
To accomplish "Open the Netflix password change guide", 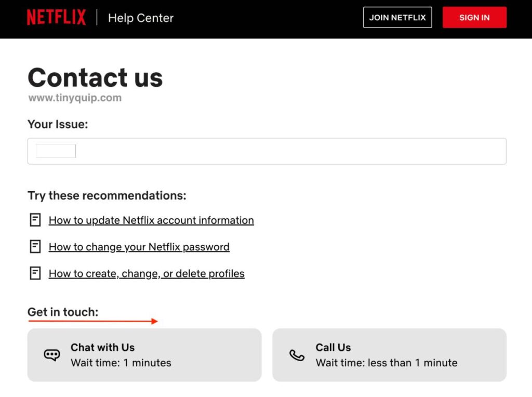I will [139, 246].
